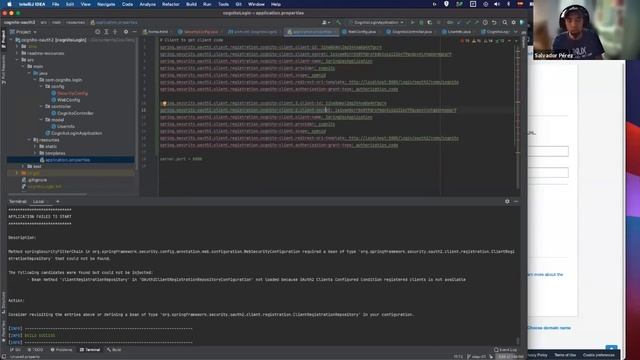Open the Event Log button
Image resolution: width=640 pixels, height=360 pixels.
tap(505, 350)
